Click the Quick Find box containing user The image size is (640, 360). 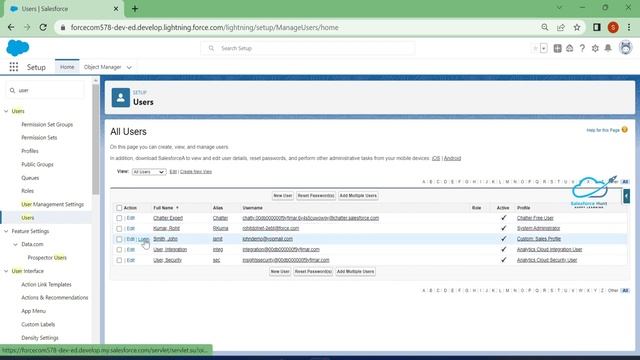click(x=45, y=90)
